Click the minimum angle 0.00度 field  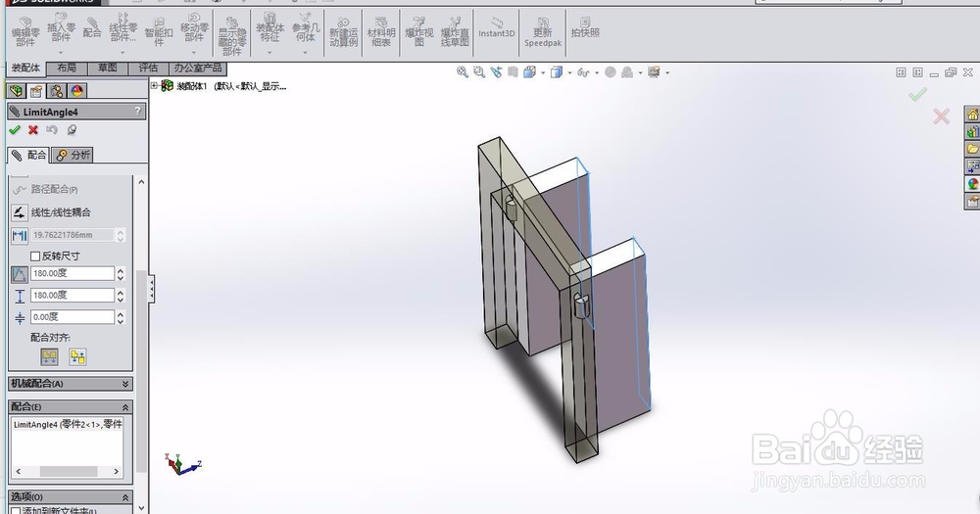click(x=73, y=317)
